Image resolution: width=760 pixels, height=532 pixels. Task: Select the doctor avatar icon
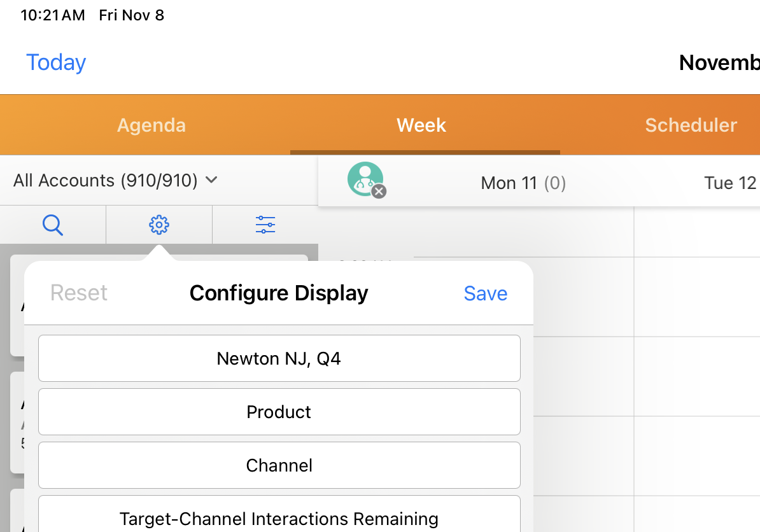coord(365,179)
